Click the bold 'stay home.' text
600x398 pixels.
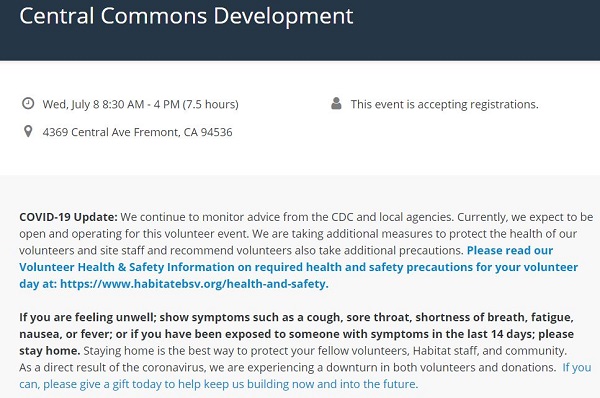[50, 351]
